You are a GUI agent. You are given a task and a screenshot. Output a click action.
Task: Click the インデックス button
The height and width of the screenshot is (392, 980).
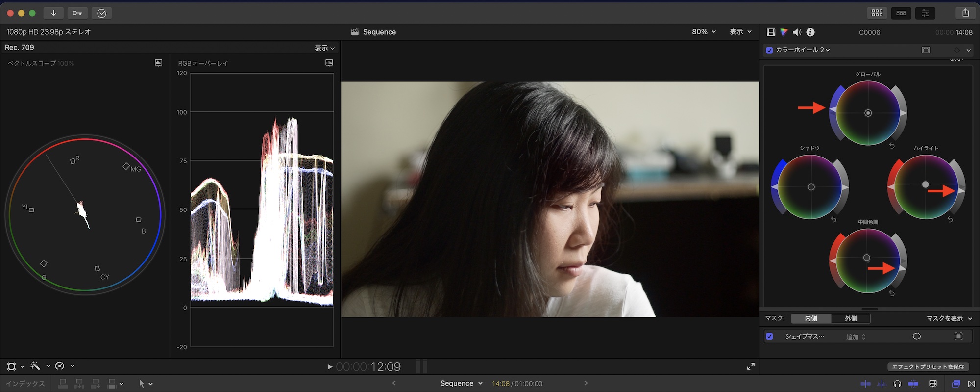(x=25, y=384)
